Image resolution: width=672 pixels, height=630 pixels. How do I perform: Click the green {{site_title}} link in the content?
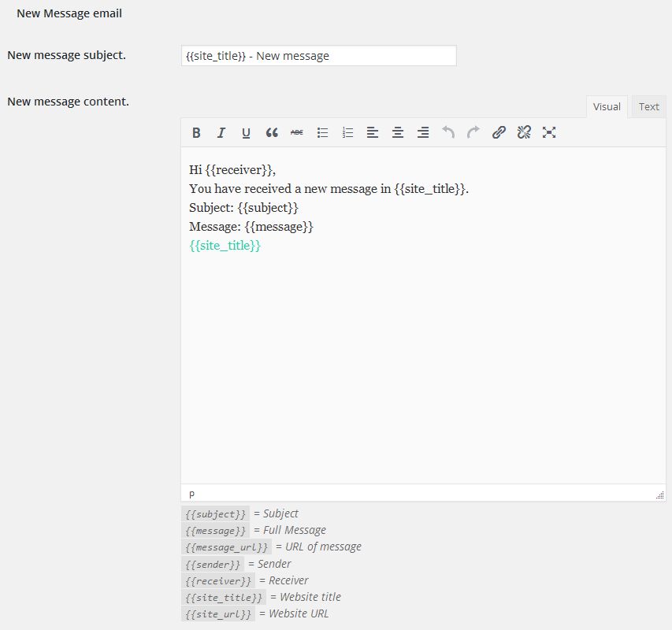click(225, 246)
